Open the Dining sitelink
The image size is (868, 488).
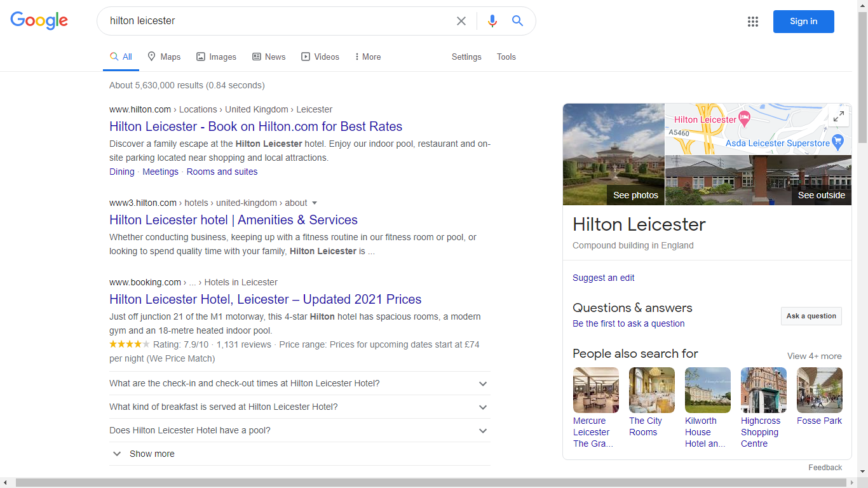122,172
